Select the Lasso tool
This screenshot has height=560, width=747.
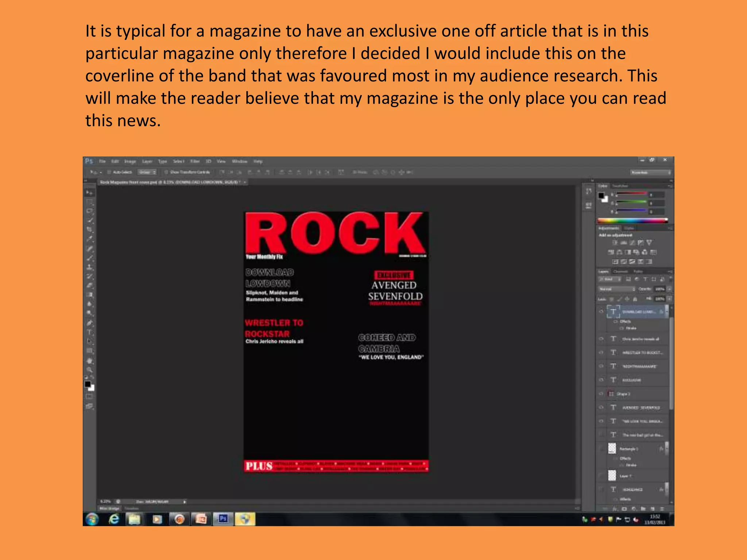(89, 211)
